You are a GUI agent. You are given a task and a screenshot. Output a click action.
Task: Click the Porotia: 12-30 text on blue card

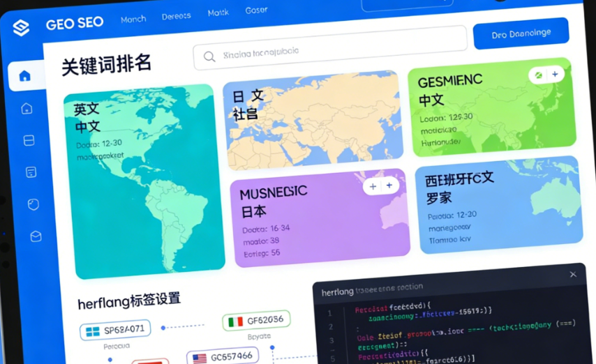click(x=452, y=215)
